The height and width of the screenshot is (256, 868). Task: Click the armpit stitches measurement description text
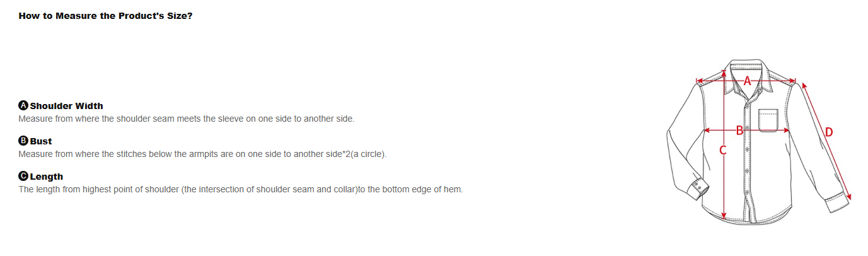(x=202, y=154)
